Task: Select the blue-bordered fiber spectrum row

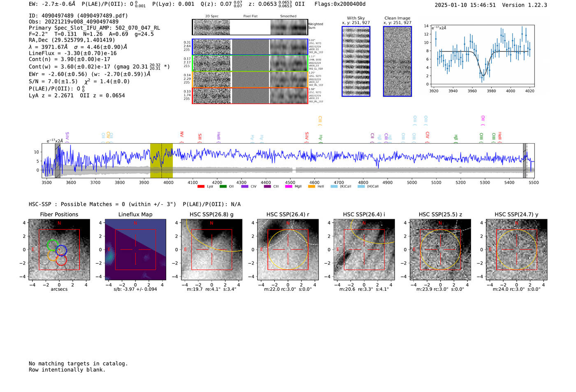Action: pyautogui.click(x=250, y=47)
